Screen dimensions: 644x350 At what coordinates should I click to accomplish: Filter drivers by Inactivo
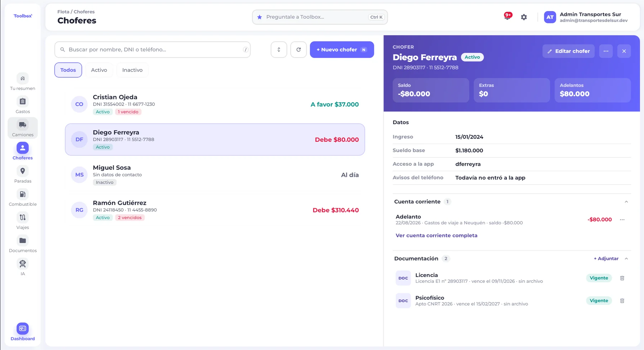point(132,70)
